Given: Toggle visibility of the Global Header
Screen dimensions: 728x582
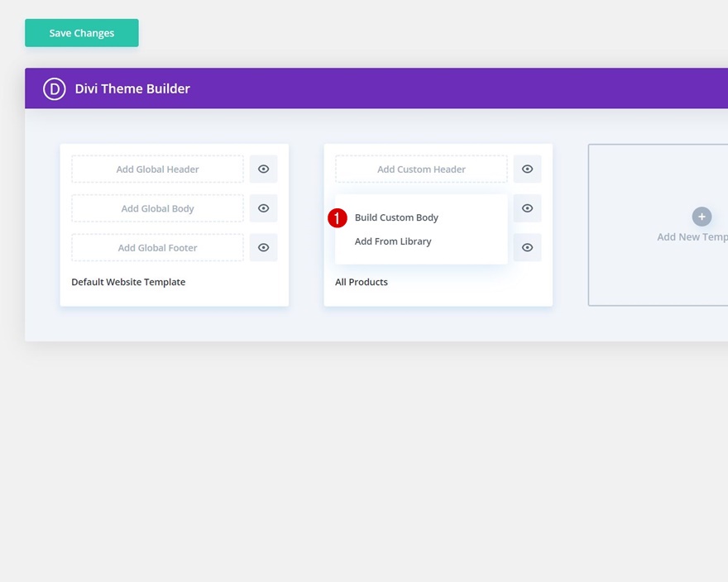Looking at the screenshot, I should tap(263, 169).
